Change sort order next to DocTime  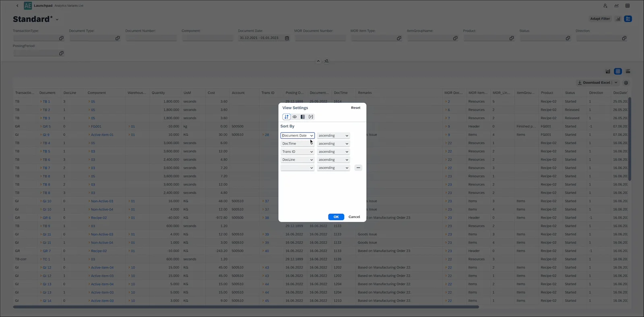pyautogui.click(x=333, y=144)
